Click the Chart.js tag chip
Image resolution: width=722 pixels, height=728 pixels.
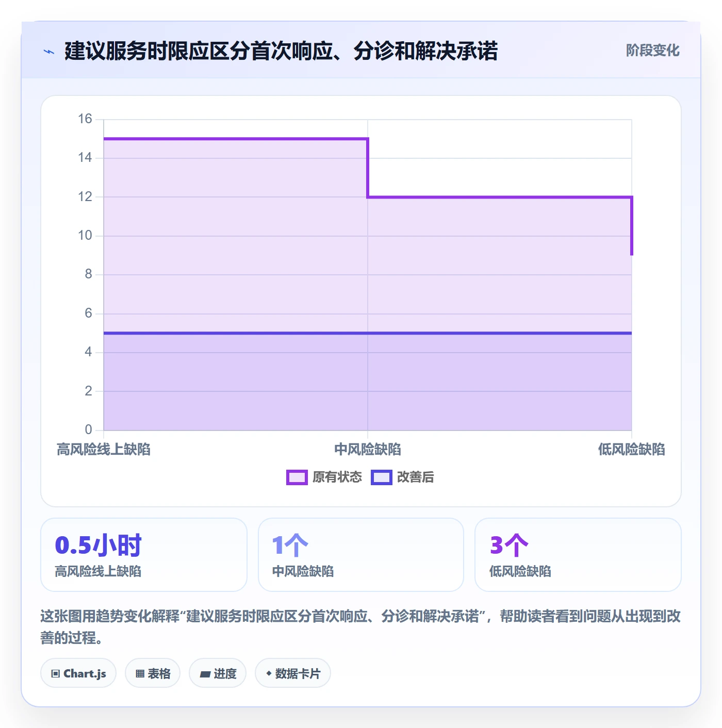(x=78, y=673)
